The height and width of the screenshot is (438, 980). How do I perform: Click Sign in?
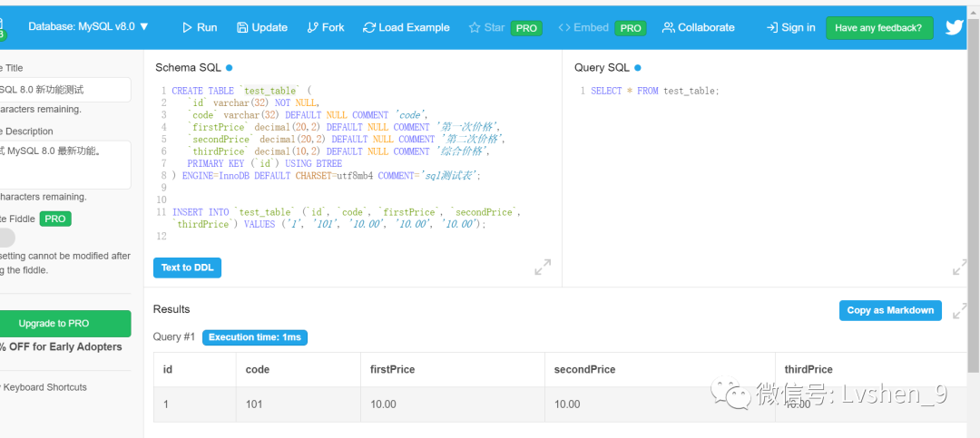pyautogui.click(x=790, y=27)
